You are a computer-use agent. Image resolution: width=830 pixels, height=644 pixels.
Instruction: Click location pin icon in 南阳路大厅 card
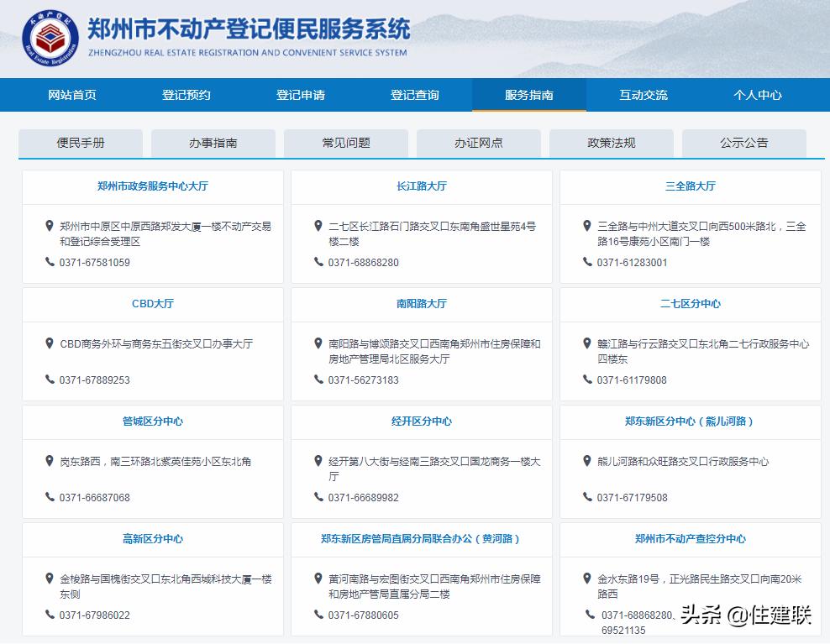[318, 343]
